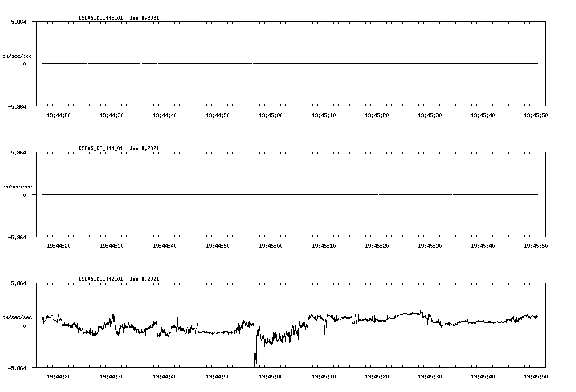576x392 pixels.
Task: Click the cm/sec/sec unit label on HNN chart
Action: (17, 187)
